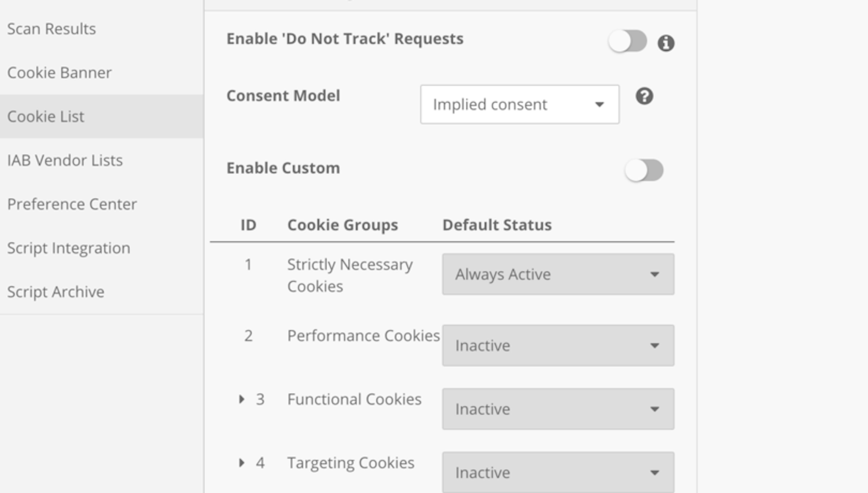Screen dimensions: 868x493
Task: Open the Scan Results section
Action: tap(52, 29)
